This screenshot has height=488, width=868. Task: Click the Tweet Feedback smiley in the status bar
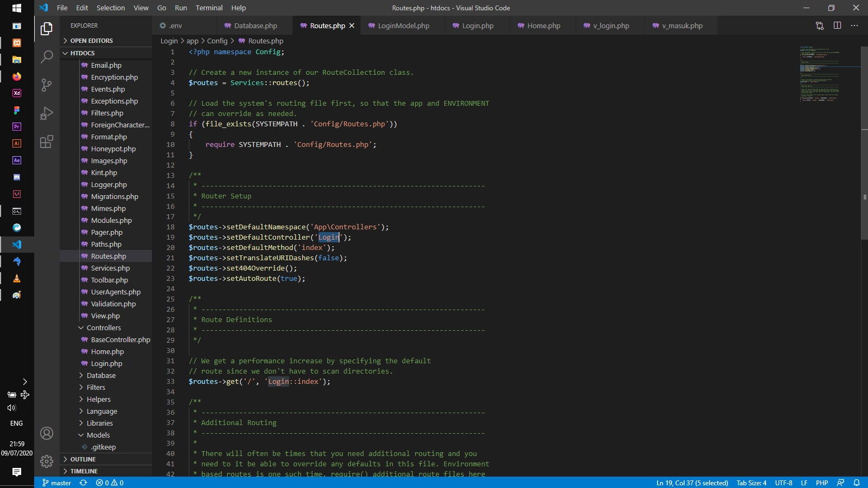coord(840,483)
